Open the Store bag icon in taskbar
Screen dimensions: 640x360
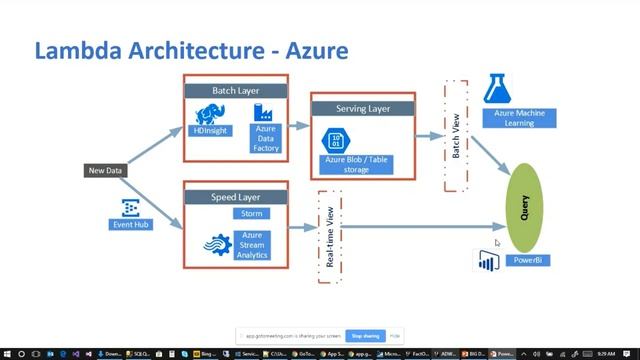[x=159, y=354]
